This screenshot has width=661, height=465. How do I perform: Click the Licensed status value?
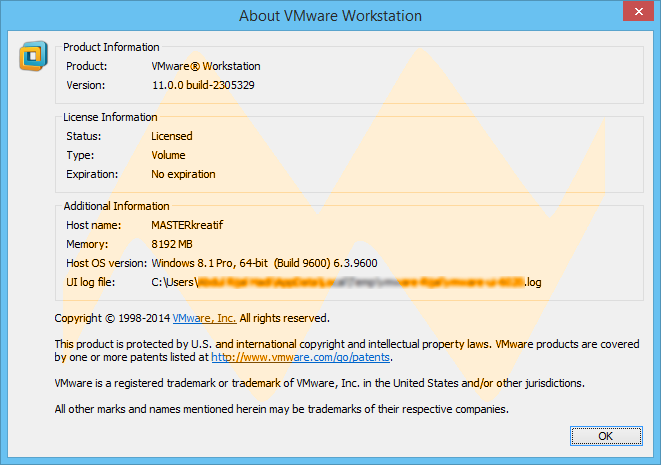[172, 136]
